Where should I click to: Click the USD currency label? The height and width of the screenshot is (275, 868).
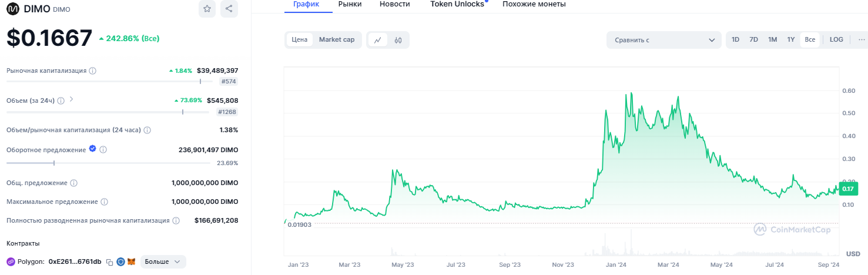pyautogui.click(x=853, y=253)
